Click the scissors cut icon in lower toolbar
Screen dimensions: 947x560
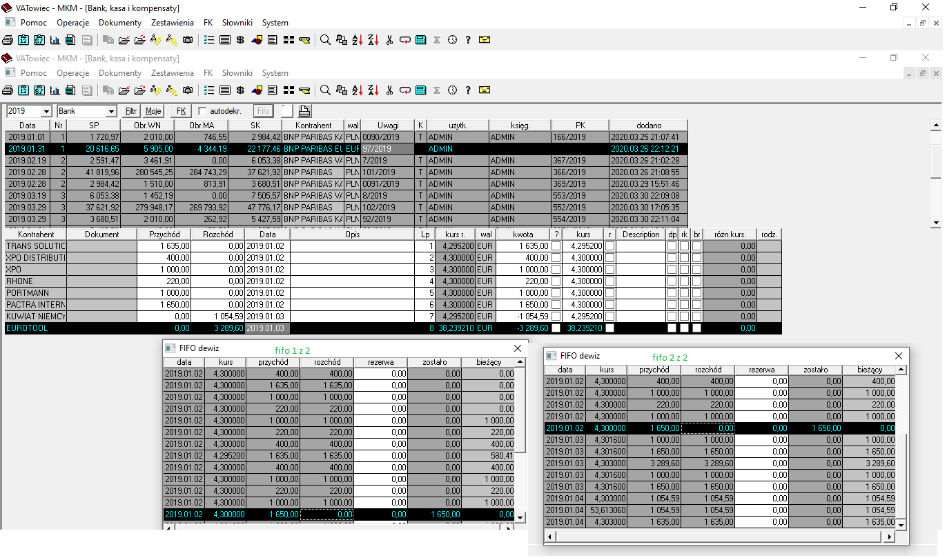389,90
